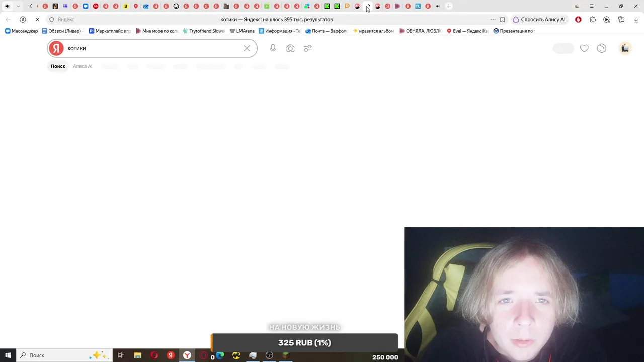Viewport: 644px width, 362px height.
Task: Clear the search query with the X icon
Action: tap(247, 48)
